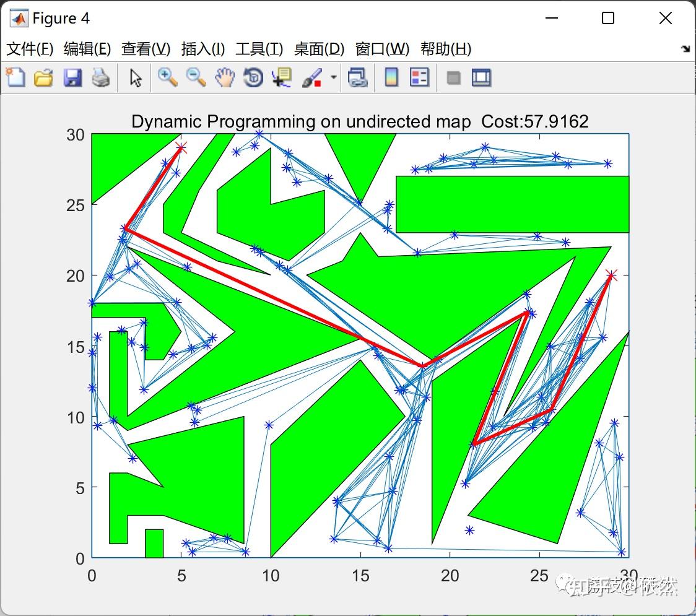Maximize the Figure 4 window
696x616 pixels.
pyautogui.click(x=607, y=18)
